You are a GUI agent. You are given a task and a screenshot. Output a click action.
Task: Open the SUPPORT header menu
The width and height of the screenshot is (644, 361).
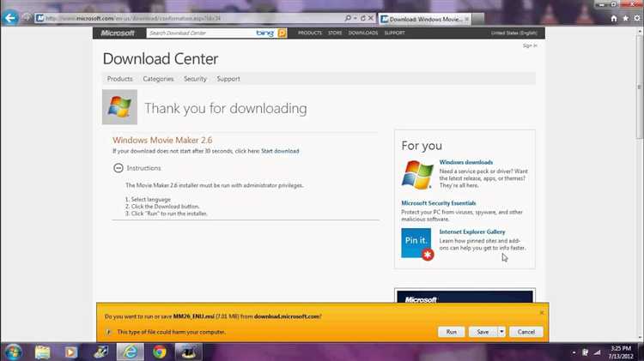click(395, 33)
